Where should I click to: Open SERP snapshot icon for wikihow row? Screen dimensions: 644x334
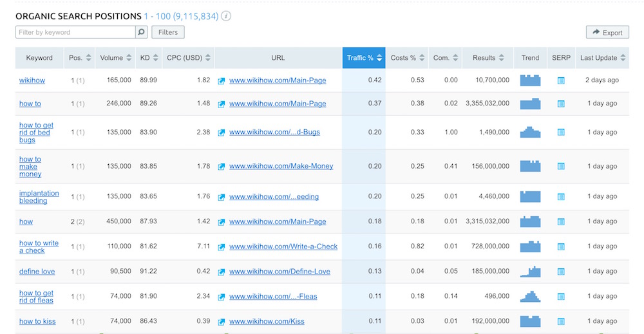(x=560, y=80)
